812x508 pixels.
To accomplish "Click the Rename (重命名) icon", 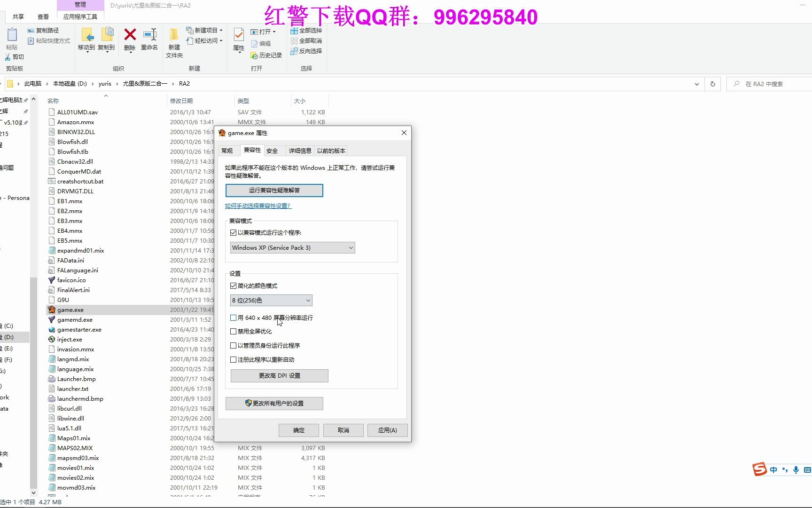I will point(150,34).
